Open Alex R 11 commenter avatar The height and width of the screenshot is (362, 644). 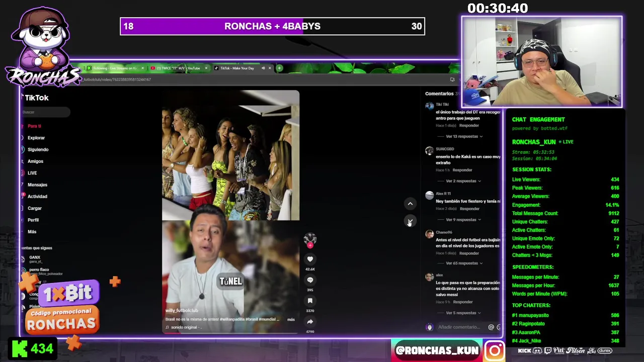point(429,196)
